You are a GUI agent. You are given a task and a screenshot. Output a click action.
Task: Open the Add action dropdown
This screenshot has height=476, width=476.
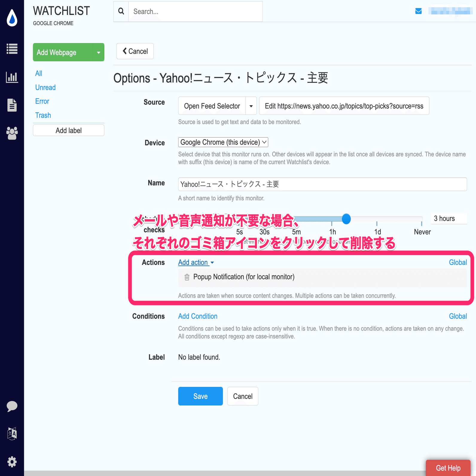point(196,263)
